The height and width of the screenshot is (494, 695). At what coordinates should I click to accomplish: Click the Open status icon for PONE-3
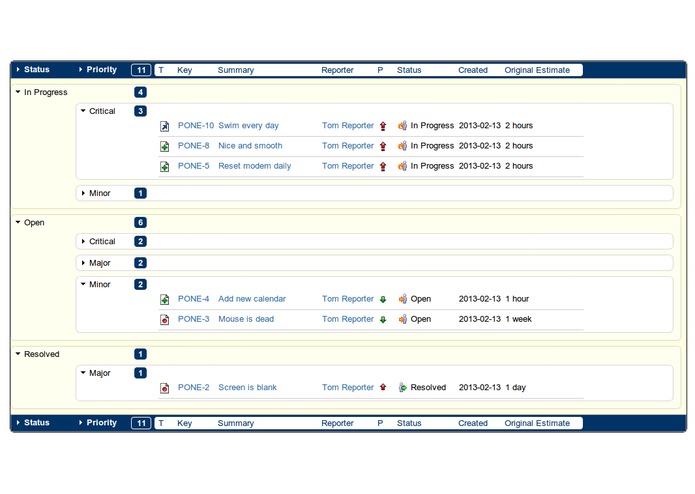click(x=402, y=319)
